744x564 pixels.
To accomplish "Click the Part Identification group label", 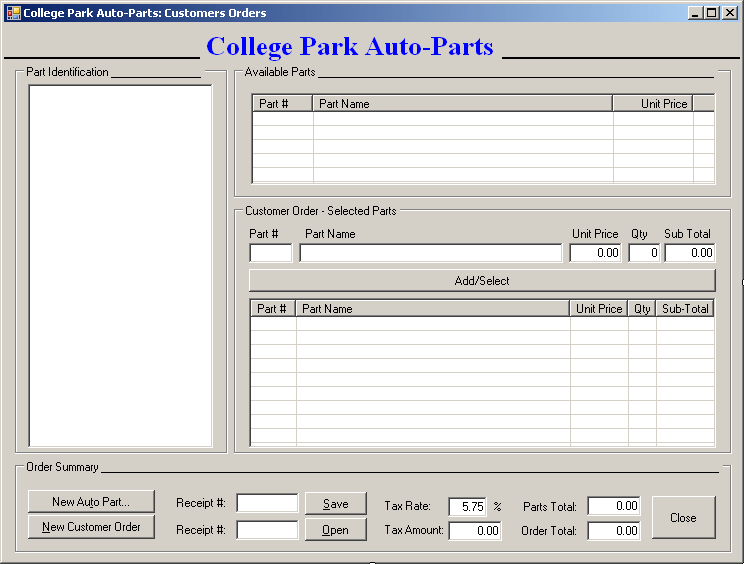I will [x=67, y=72].
